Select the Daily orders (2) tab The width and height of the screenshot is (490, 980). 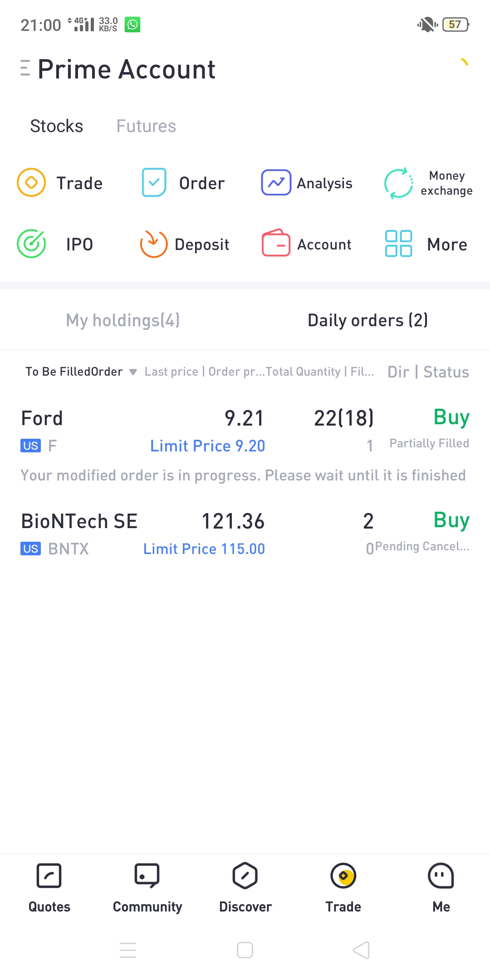tap(367, 320)
